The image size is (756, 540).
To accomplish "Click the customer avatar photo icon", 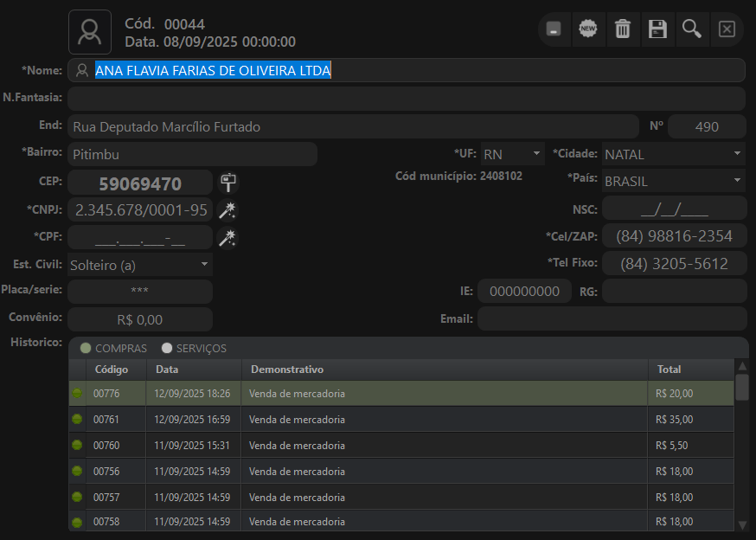I will (90, 32).
